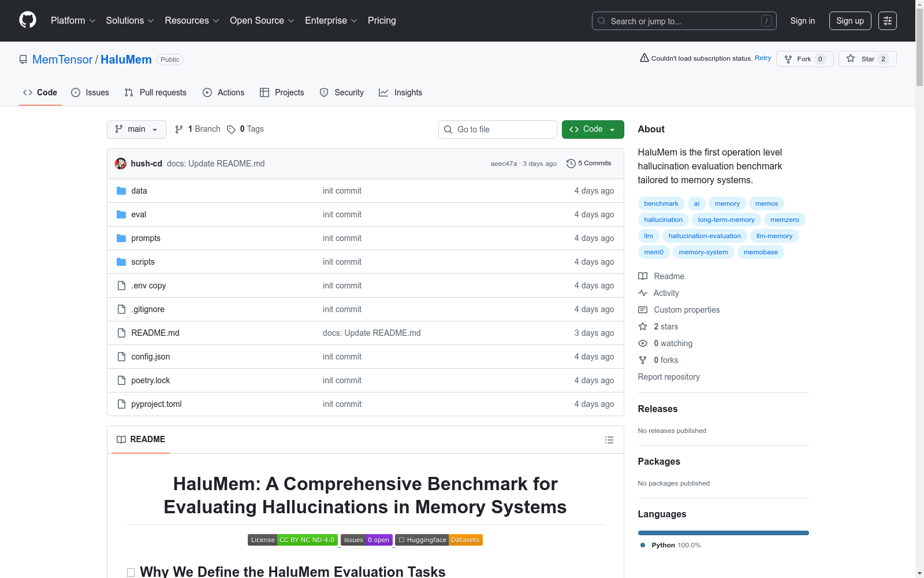Screen dimensions: 924x578
Task: Switch to the Issues tab
Action: coord(90,92)
